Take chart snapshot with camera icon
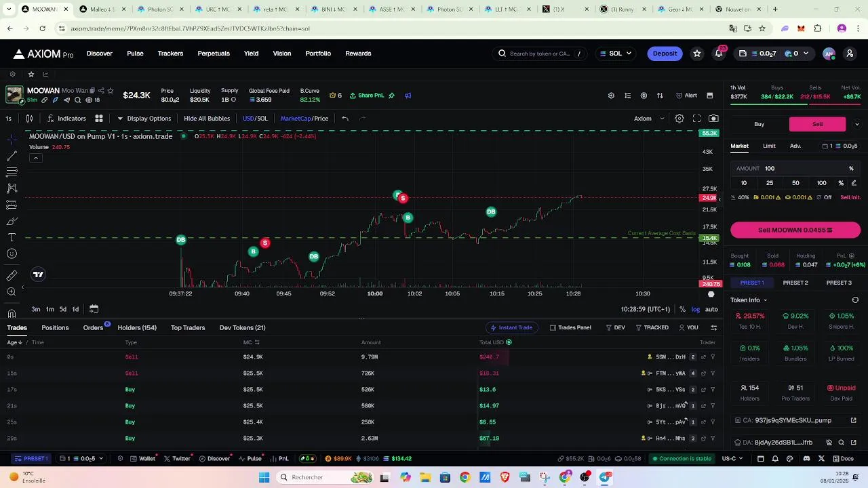Screen dimensions: 868x488 pyautogui.click(x=713, y=119)
